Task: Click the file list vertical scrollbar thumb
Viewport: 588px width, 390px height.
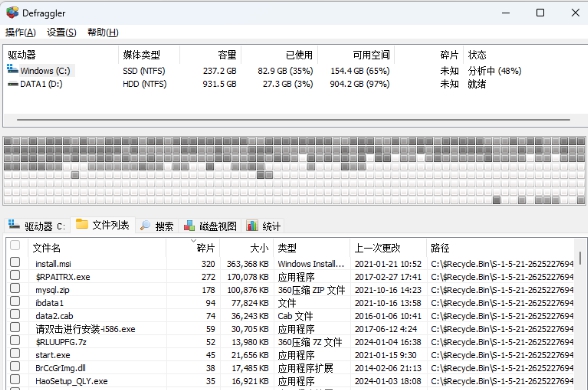Action: coord(580,258)
